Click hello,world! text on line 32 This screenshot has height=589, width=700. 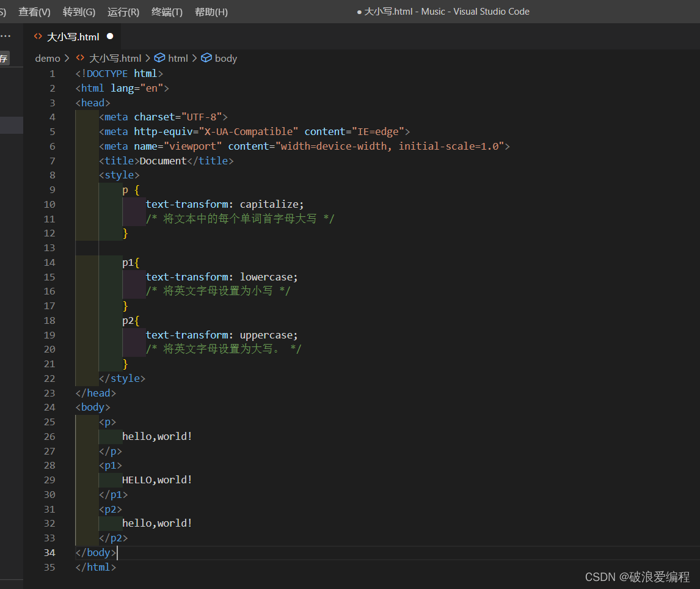157,524
